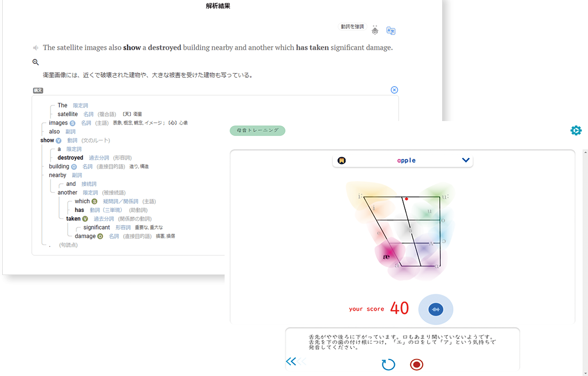The height and width of the screenshot is (376, 588).
Task: Click the blue S badge next to which
Action: [94, 202]
